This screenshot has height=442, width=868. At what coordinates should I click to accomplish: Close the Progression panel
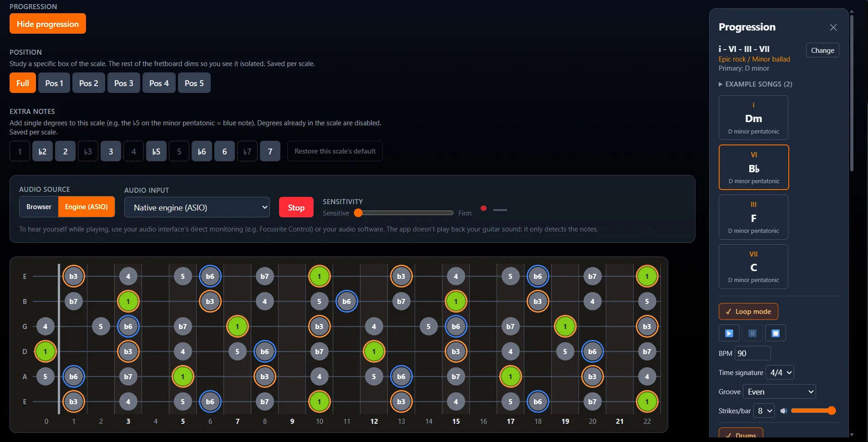pyautogui.click(x=833, y=27)
